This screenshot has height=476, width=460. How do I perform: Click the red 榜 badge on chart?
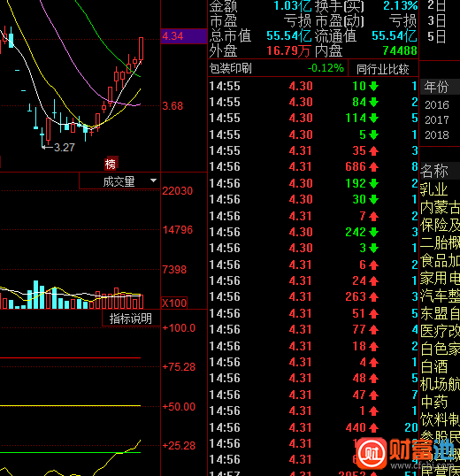click(x=111, y=164)
